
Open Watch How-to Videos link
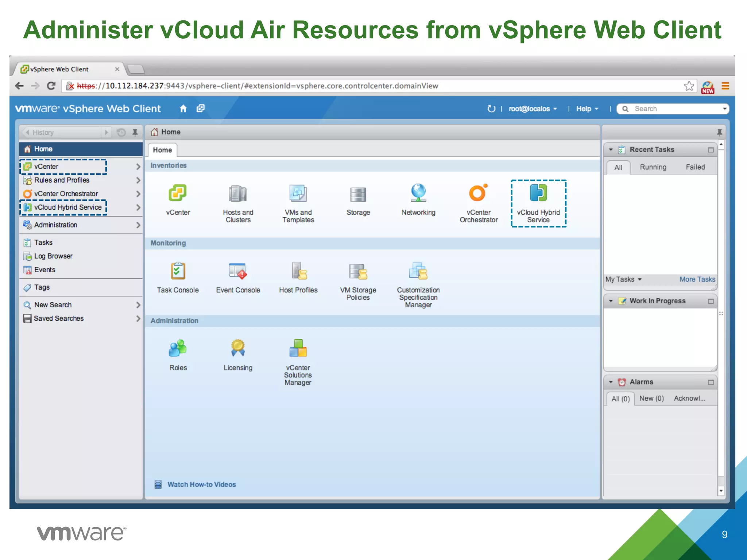(x=201, y=485)
